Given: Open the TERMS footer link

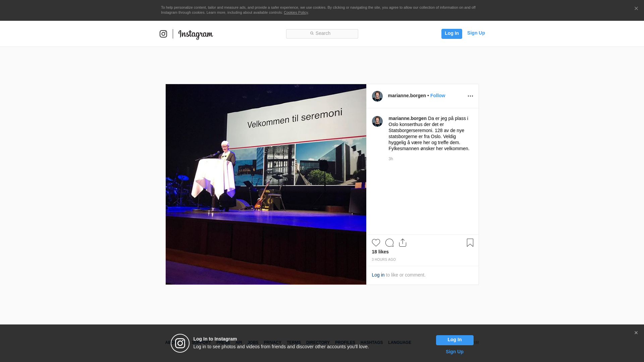Looking at the screenshot, I should [x=294, y=343].
